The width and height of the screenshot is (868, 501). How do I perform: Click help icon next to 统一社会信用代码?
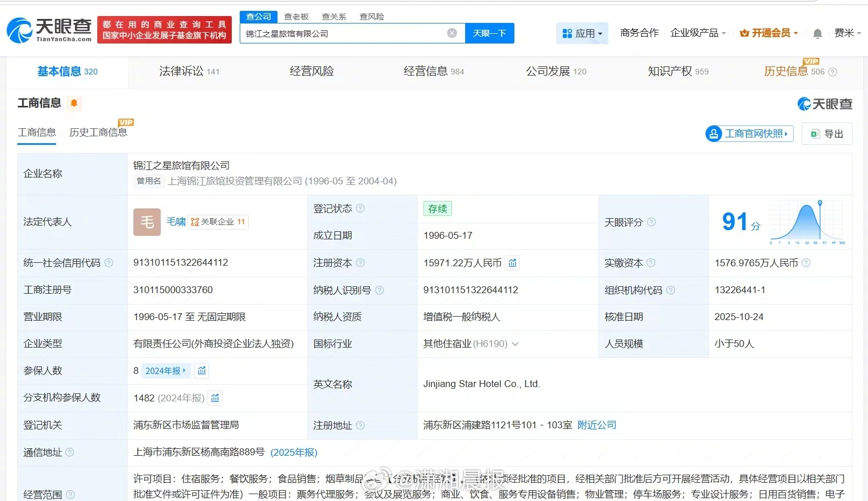click(x=109, y=263)
